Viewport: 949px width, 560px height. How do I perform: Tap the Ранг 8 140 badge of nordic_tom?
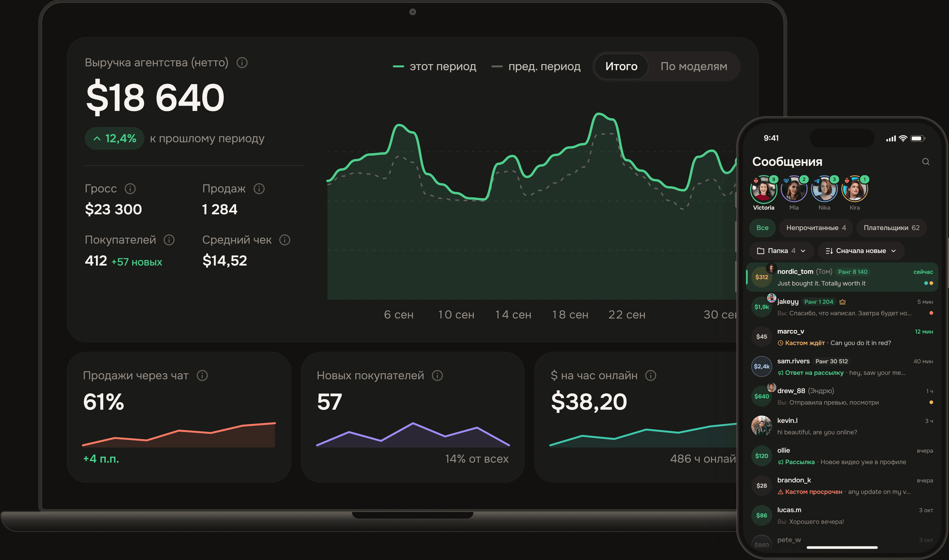[x=852, y=272]
